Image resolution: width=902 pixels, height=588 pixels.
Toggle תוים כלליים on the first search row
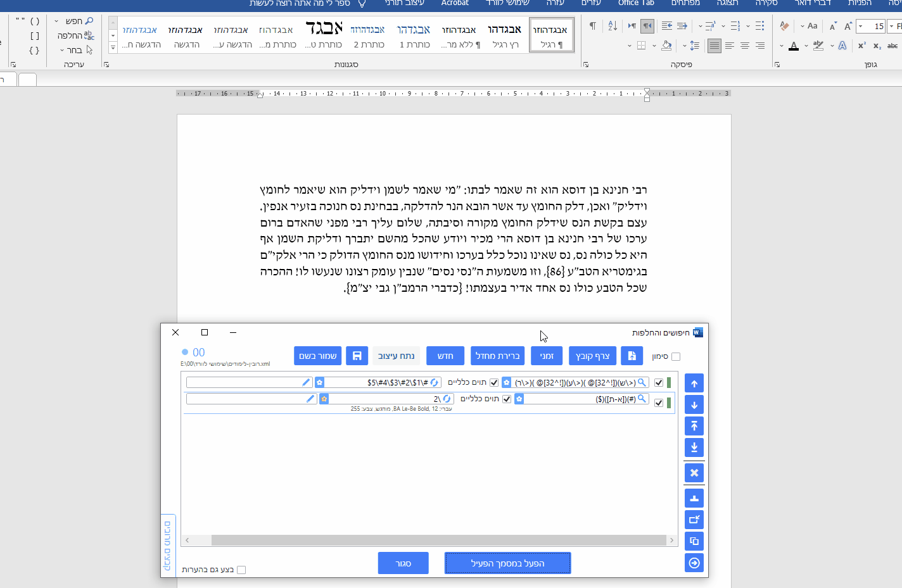493,382
